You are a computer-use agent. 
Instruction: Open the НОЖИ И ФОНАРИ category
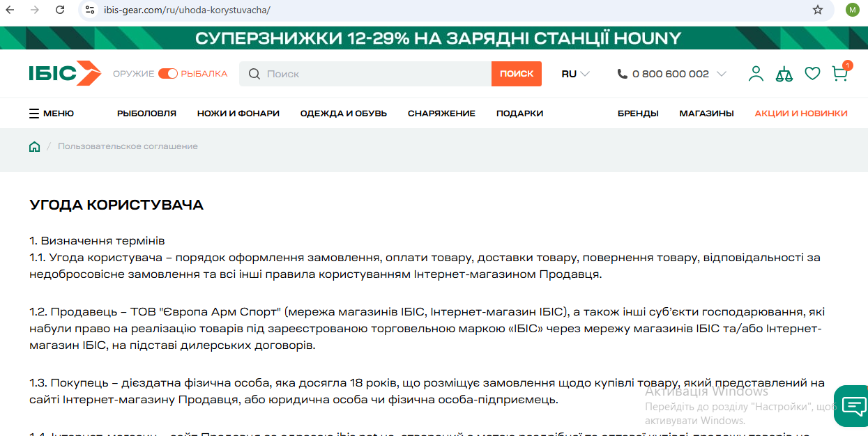pyautogui.click(x=238, y=114)
